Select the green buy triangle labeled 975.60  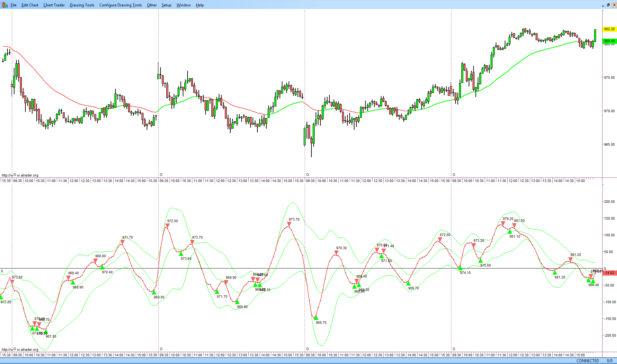click(480, 260)
